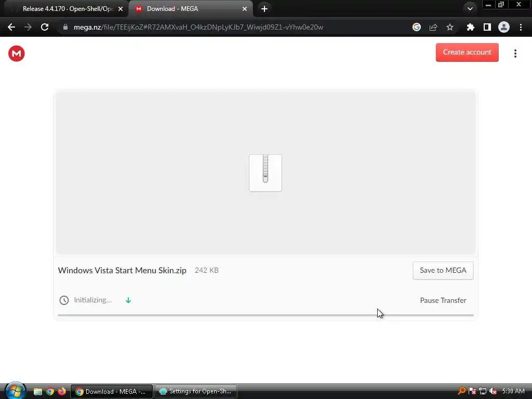Click the network tray icon

483,391
